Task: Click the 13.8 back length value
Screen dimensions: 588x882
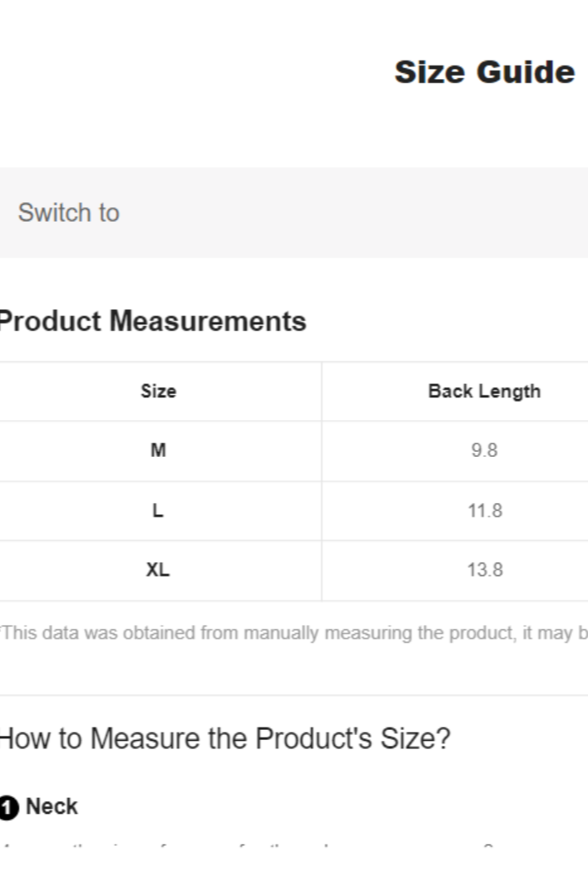Action: (485, 570)
